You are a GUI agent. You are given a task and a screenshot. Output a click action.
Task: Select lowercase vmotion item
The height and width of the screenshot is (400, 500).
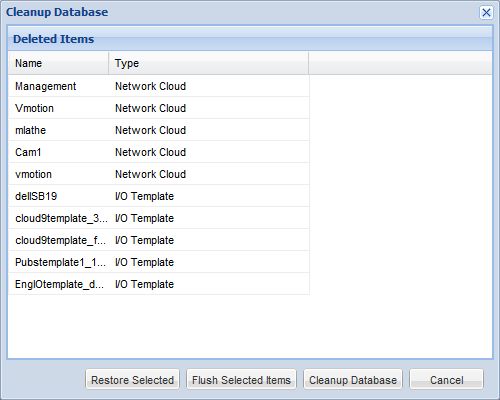coord(159,174)
